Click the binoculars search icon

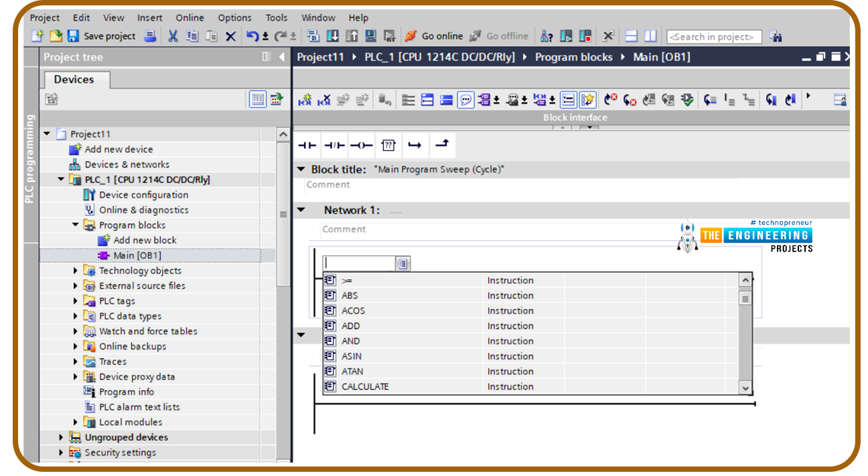click(776, 36)
